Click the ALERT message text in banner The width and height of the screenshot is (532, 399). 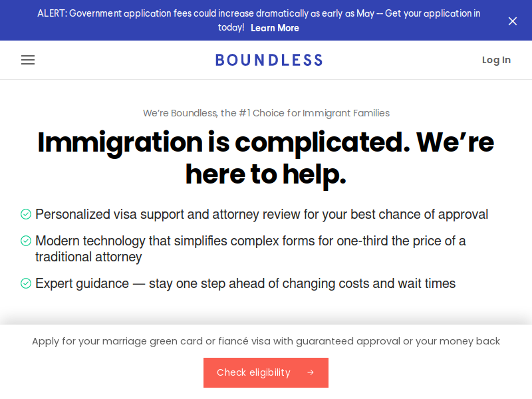tap(259, 21)
